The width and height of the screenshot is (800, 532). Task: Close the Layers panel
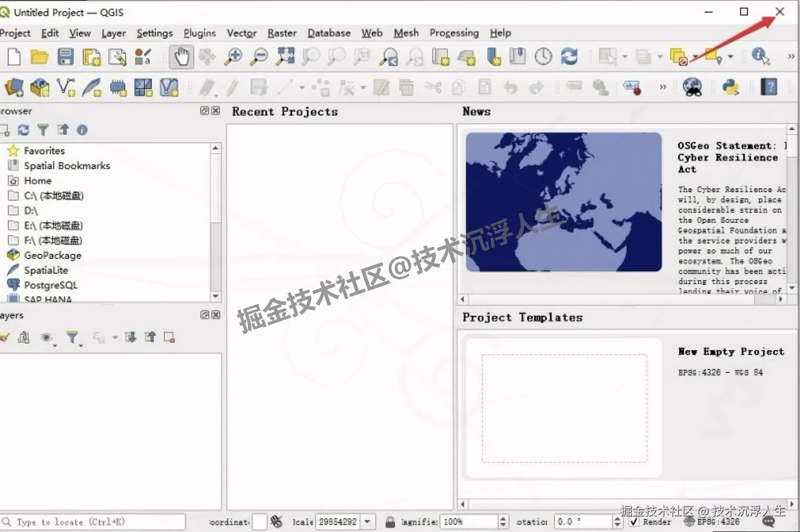pos(216,315)
